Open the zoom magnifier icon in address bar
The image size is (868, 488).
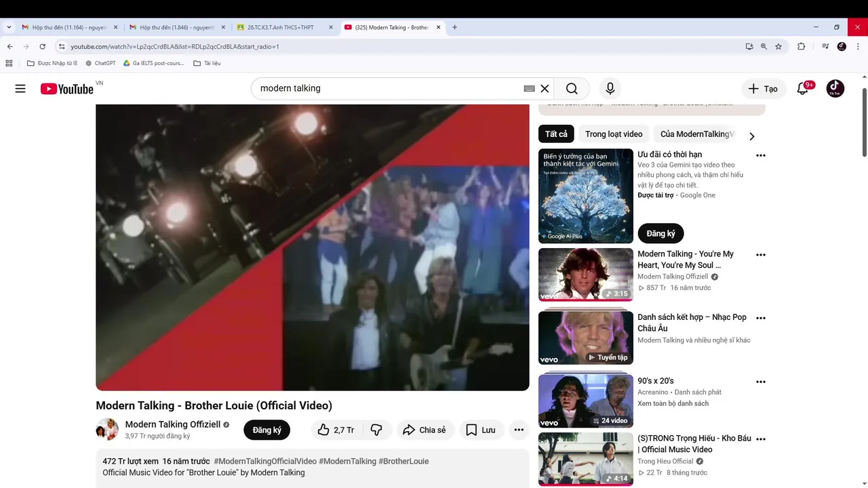click(x=764, y=47)
